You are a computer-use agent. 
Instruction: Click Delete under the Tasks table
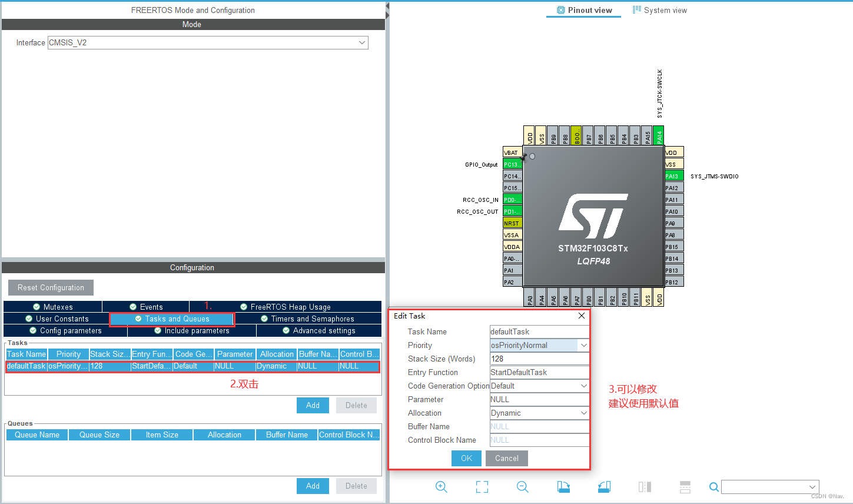pyautogui.click(x=356, y=405)
